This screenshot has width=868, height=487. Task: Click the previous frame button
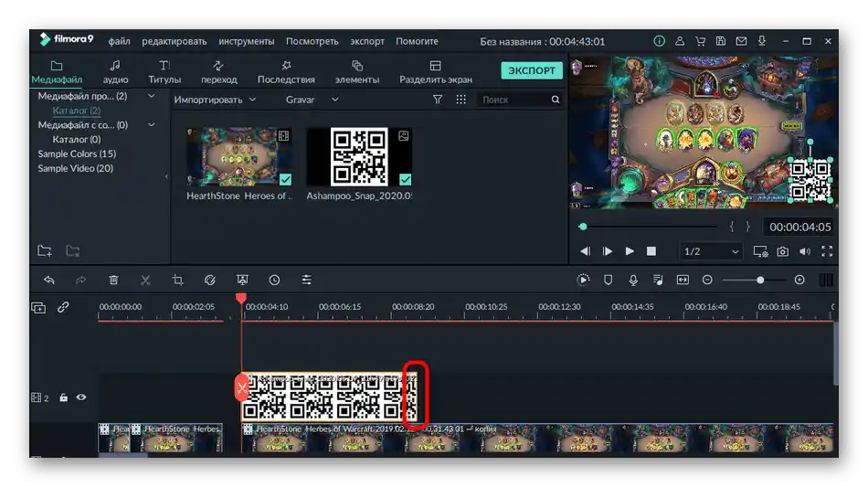[x=585, y=251]
